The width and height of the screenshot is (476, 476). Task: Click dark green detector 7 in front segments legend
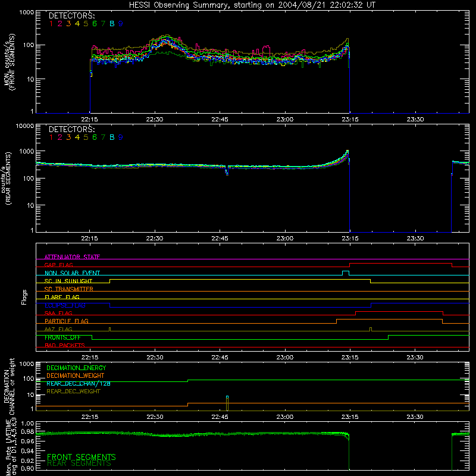(x=103, y=24)
